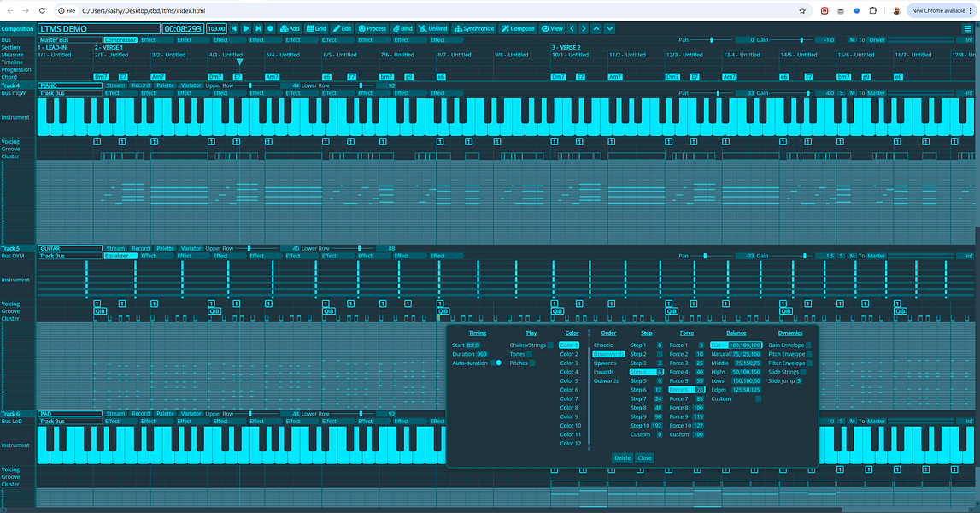The image size is (980, 513).
Task: Click the LTMS DEMO composition name field
Action: tap(99, 29)
